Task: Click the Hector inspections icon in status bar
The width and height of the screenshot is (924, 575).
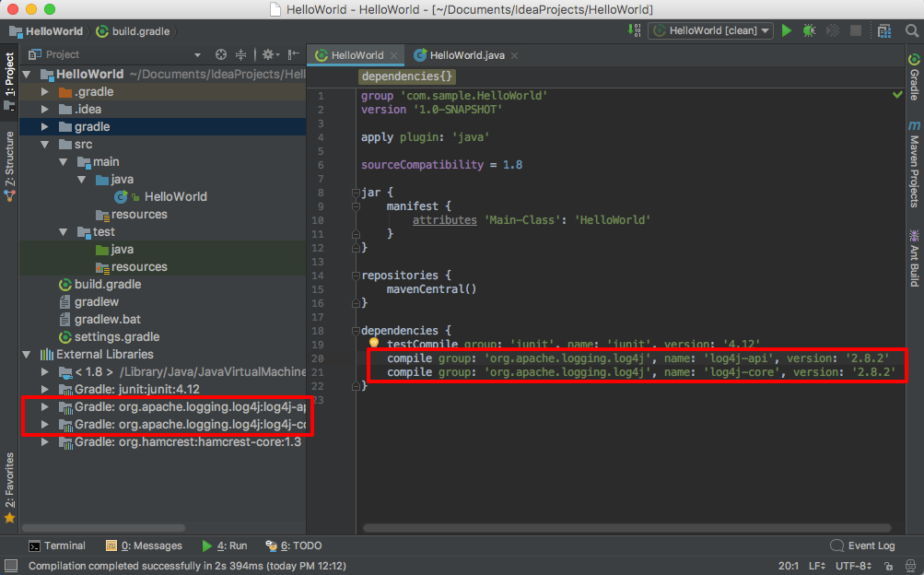Action: (910, 566)
